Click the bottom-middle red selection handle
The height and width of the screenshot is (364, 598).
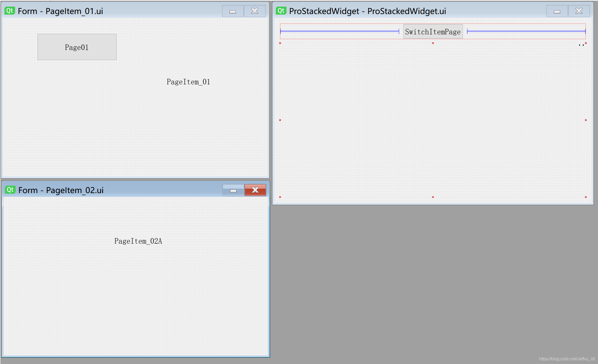point(433,197)
